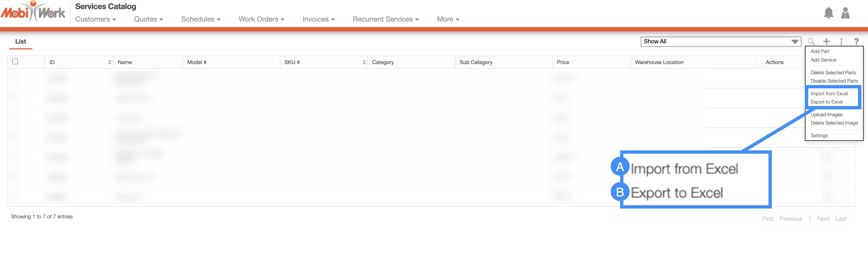Expand the Work Orders menu
The width and height of the screenshot is (868, 254).
tap(261, 19)
